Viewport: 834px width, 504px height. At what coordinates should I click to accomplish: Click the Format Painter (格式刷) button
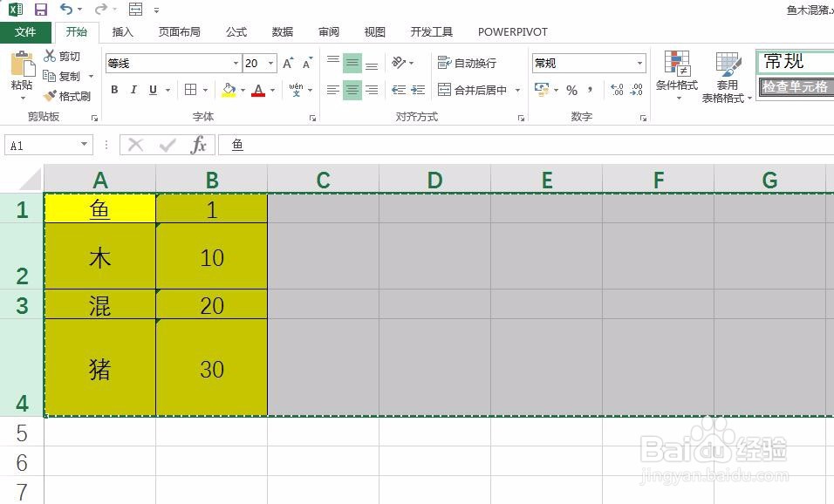(x=67, y=96)
